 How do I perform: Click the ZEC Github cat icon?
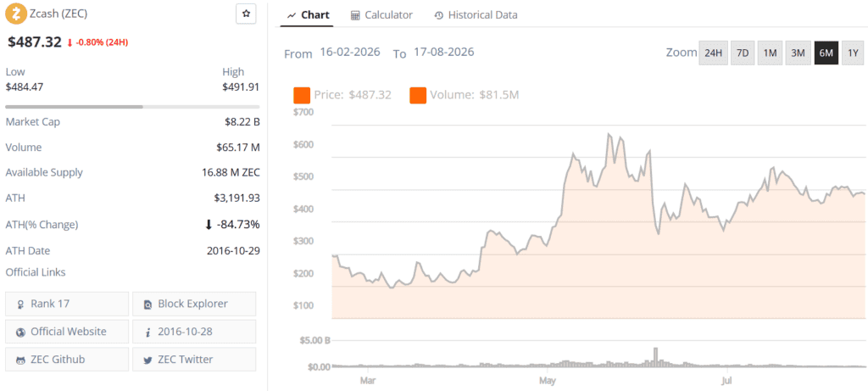[21, 360]
